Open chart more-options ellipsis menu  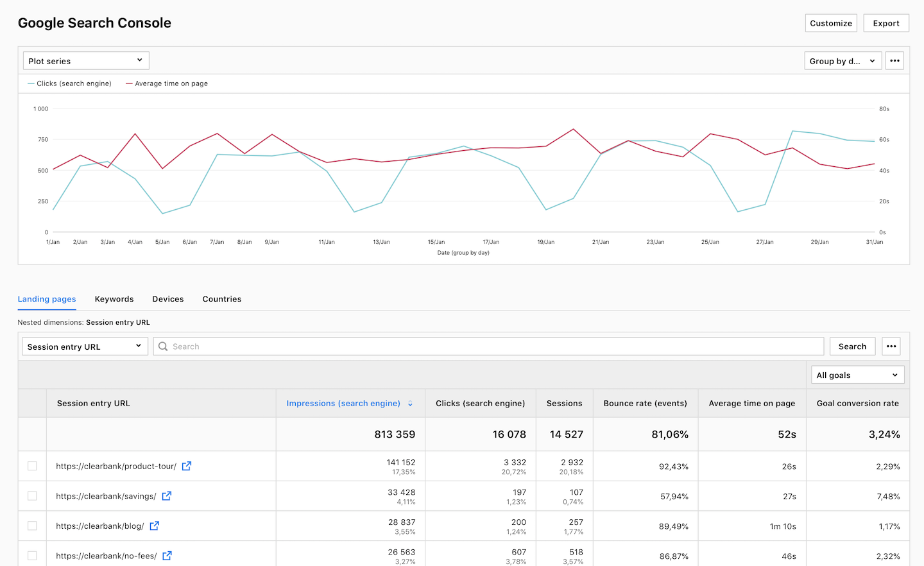coord(894,61)
